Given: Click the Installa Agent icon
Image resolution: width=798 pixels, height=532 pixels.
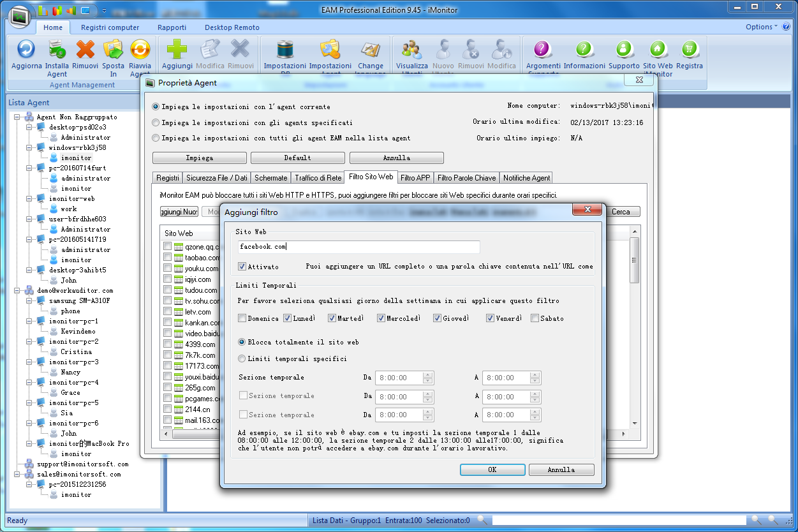Looking at the screenshot, I should (57, 50).
